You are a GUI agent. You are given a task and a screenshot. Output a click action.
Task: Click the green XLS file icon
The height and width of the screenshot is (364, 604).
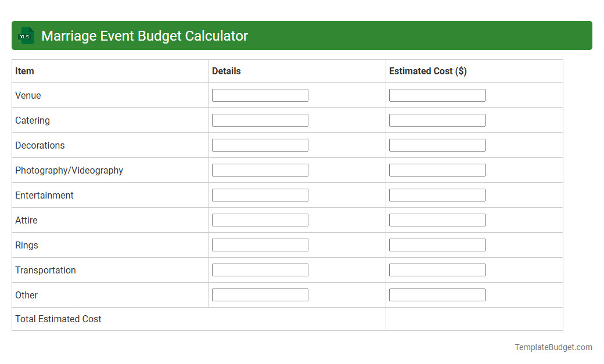(x=26, y=35)
